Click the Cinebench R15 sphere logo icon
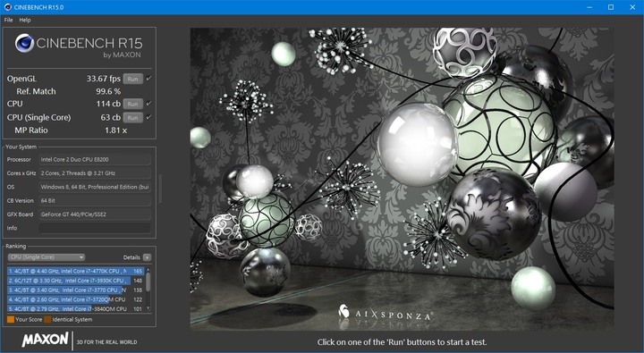The width and height of the screenshot is (644, 353). click(24, 43)
